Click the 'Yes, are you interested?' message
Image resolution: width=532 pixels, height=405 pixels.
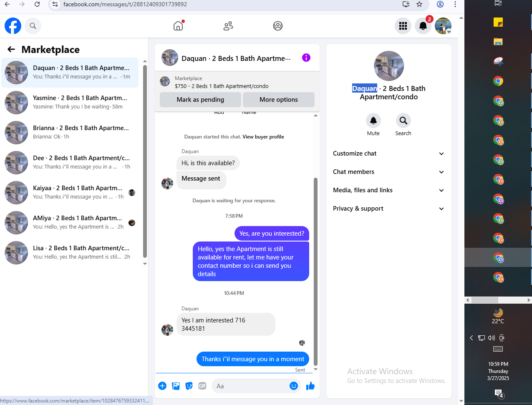[x=272, y=234]
